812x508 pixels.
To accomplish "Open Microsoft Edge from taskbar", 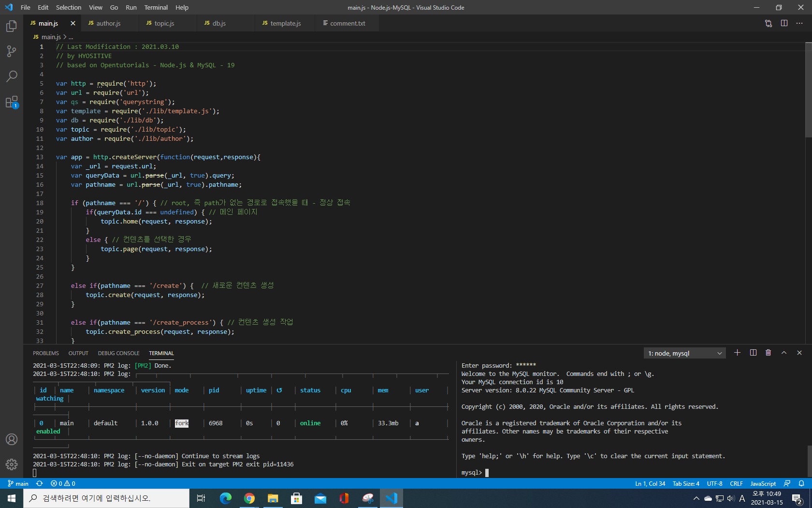I will 226,498.
